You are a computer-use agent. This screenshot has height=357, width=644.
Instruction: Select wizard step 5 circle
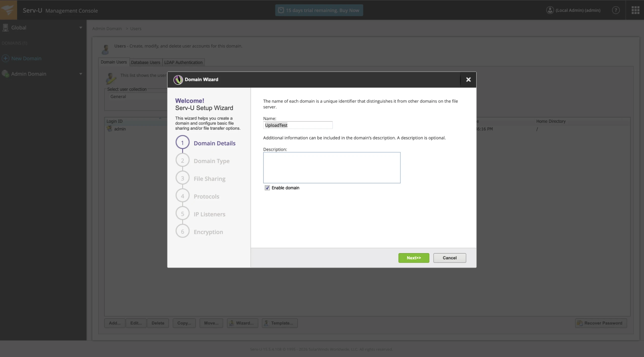182,214
